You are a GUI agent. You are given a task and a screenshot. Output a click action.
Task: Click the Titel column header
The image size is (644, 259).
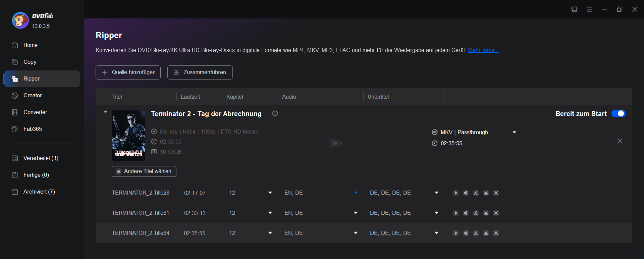click(x=117, y=97)
